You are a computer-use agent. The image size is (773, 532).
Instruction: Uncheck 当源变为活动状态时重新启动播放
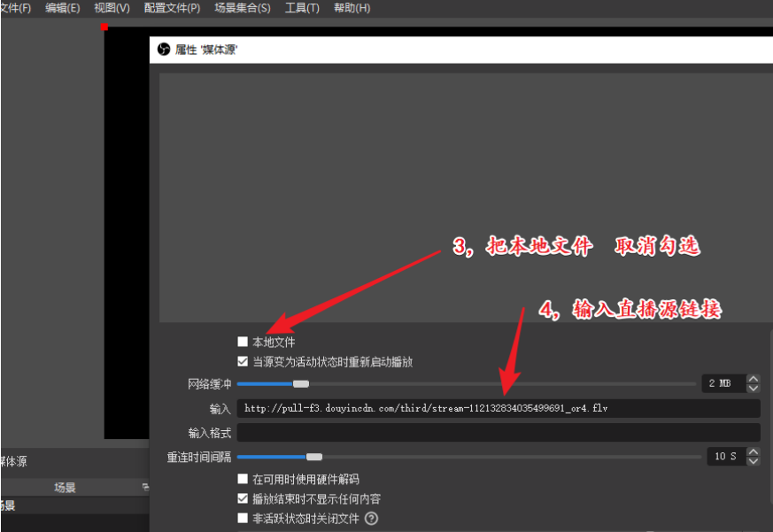tap(243, 361)
